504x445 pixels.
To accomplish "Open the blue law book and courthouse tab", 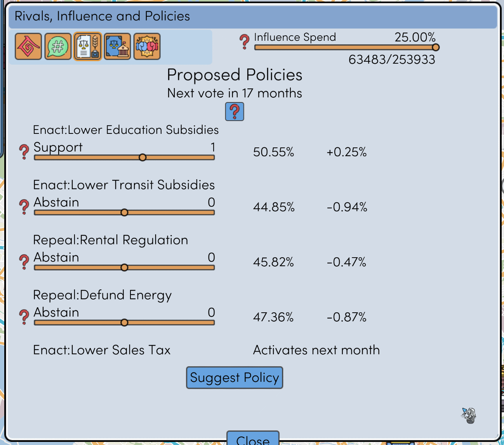I will pyautogui.click(x=117, y=47).
